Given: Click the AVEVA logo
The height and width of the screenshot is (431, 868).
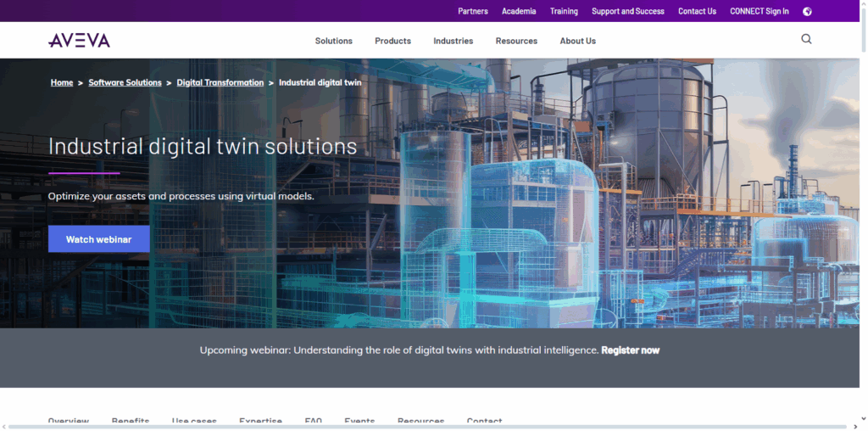Looking at the screenshot, I should [79, 41].
